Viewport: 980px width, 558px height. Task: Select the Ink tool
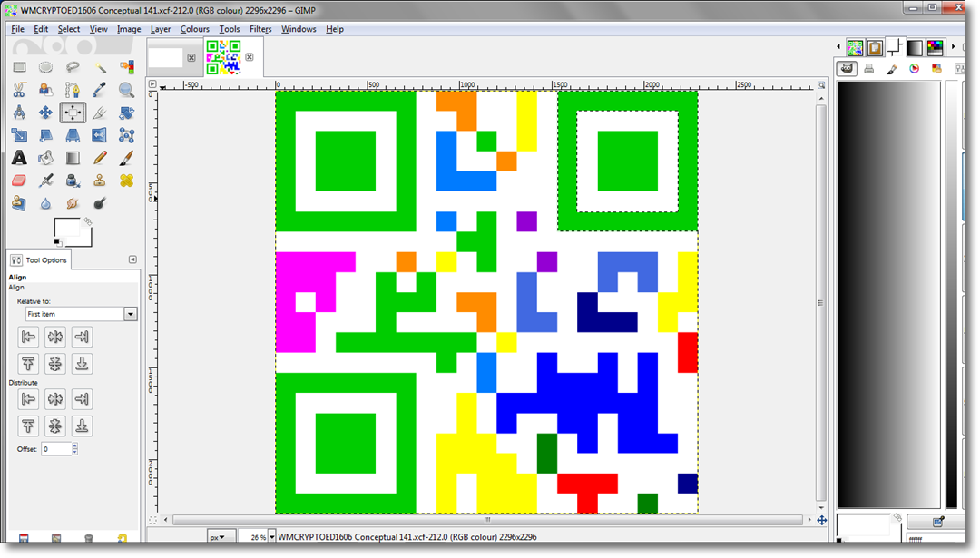(73, 181)
